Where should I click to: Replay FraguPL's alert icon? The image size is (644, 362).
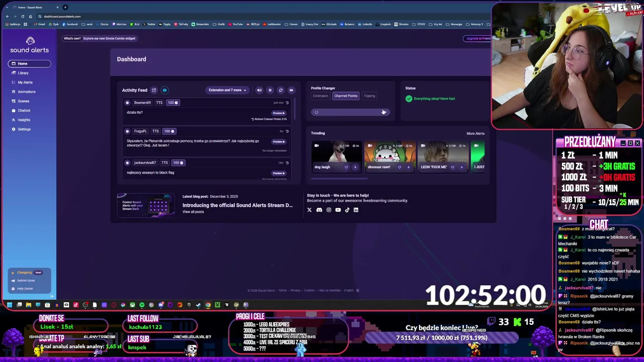pos(287,131)
